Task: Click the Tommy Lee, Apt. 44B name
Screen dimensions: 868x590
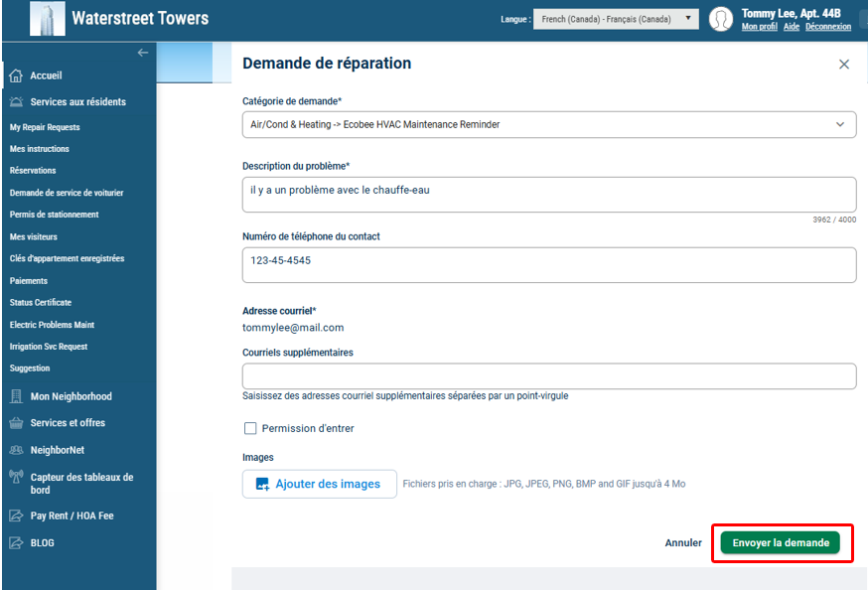Action: click(792, 13)
